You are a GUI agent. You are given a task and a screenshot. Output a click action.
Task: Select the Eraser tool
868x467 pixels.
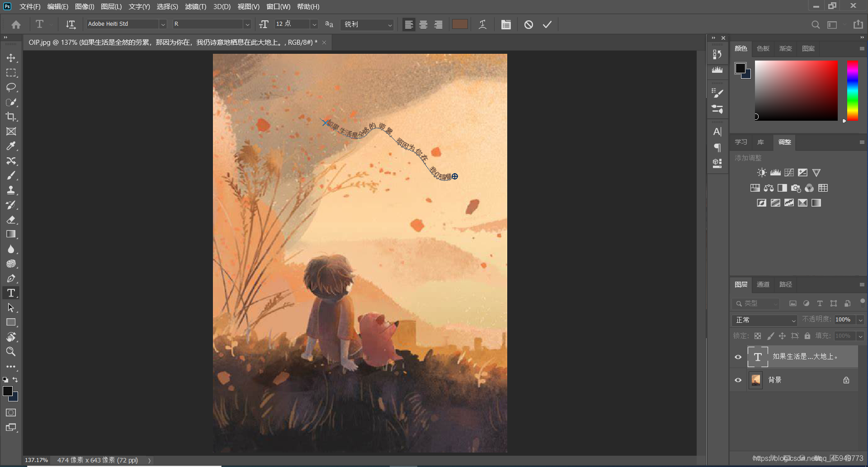click(x=11, y=220)
